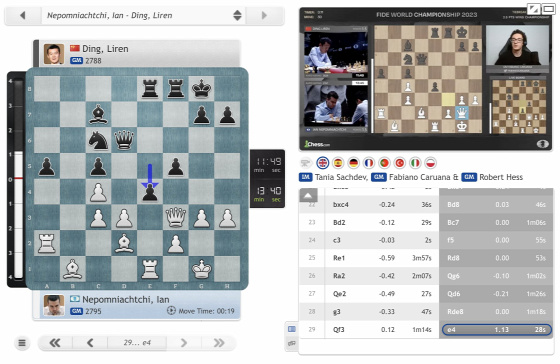
Task: Collapse move list with up arrow
Action: (x=308, y=195)
